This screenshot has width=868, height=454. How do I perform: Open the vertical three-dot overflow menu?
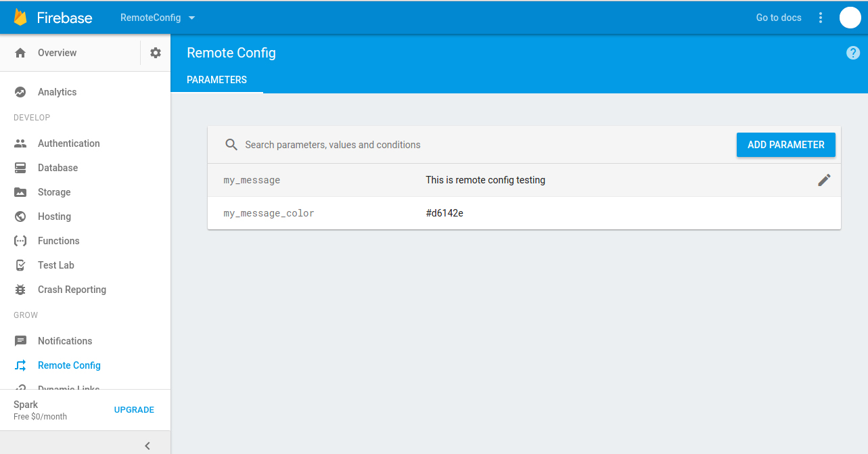[x=821, y=18]
